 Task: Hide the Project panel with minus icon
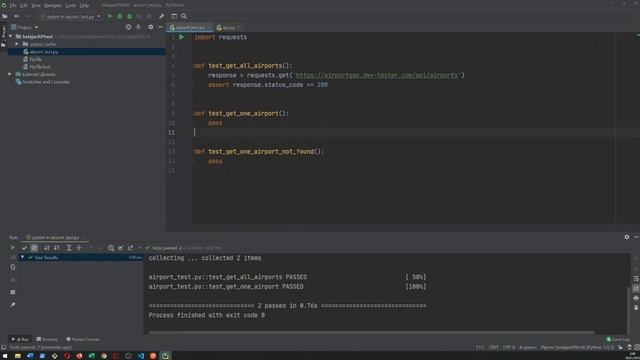(160, 27)
